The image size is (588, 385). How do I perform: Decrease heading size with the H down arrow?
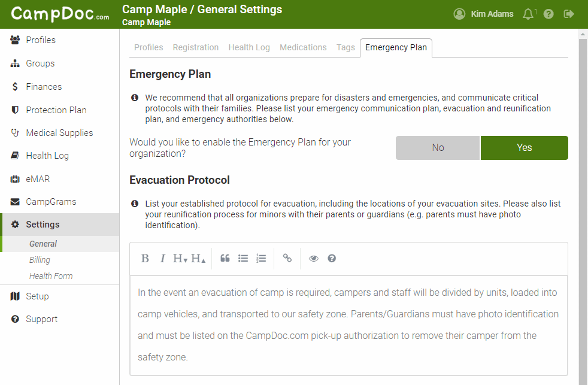(180, 258)
